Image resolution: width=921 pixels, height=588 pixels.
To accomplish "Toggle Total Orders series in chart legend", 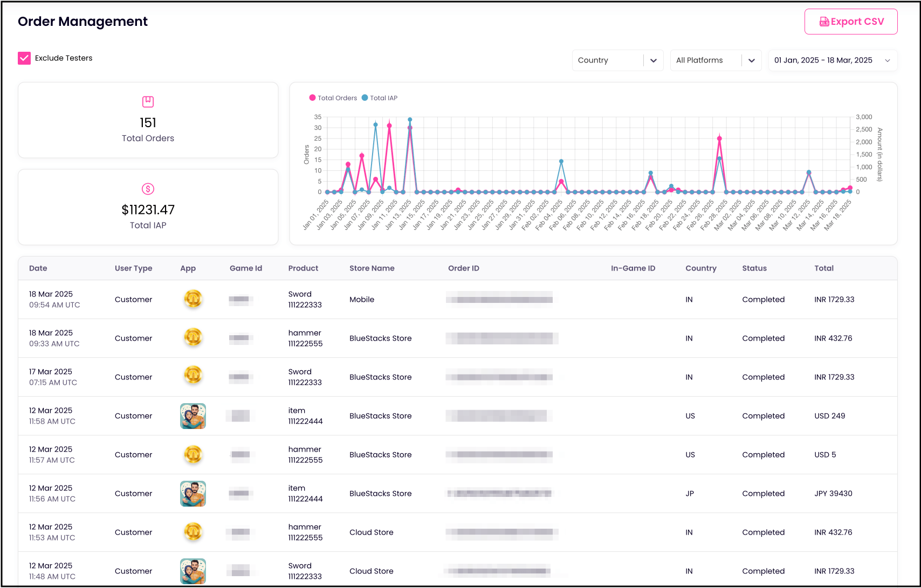I will point(333,98).
